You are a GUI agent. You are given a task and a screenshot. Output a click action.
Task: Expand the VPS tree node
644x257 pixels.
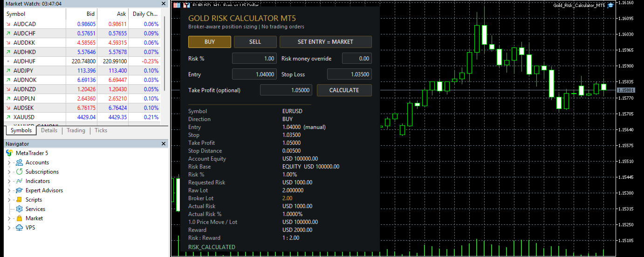[x=9, y=228]
